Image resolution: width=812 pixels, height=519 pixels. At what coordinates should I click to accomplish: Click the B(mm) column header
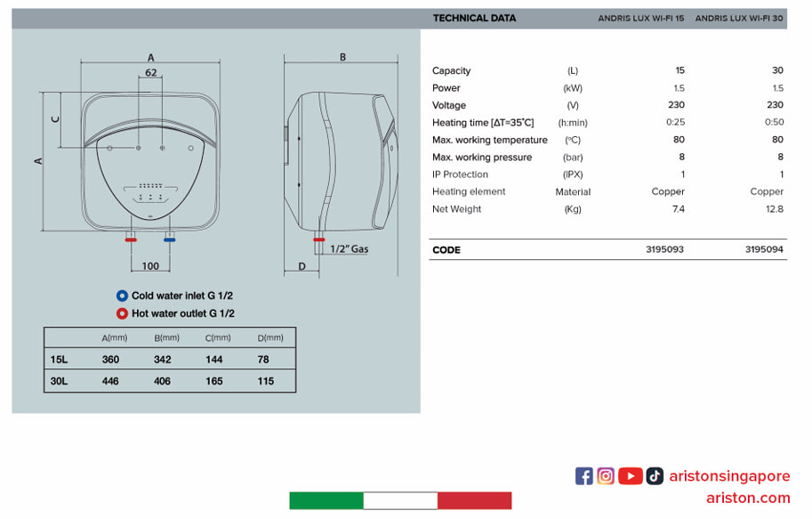pos(166,338)
